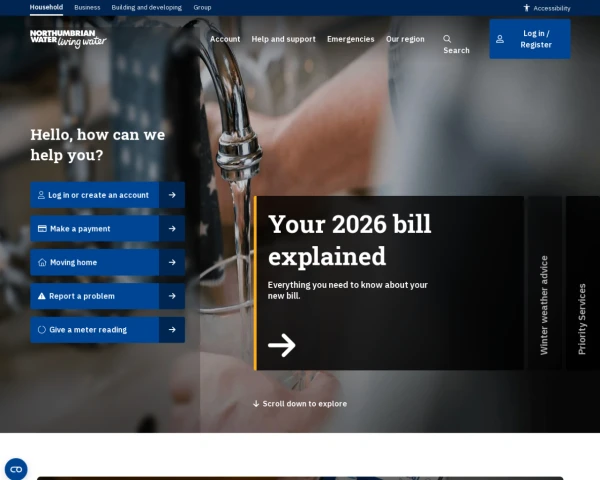Expand the Winter weather advice panel
This screenshot has width=600, height=480.
click(544, 283)
